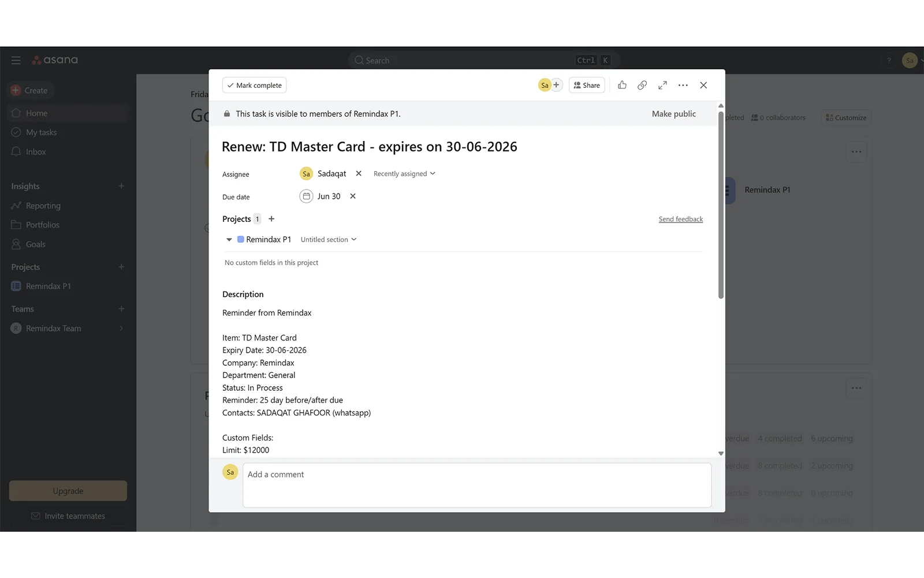This screenshot has width=924, height=578.
Task: Click the Sa assignee avatar beside Sadaqat
Action: [306, 173]
